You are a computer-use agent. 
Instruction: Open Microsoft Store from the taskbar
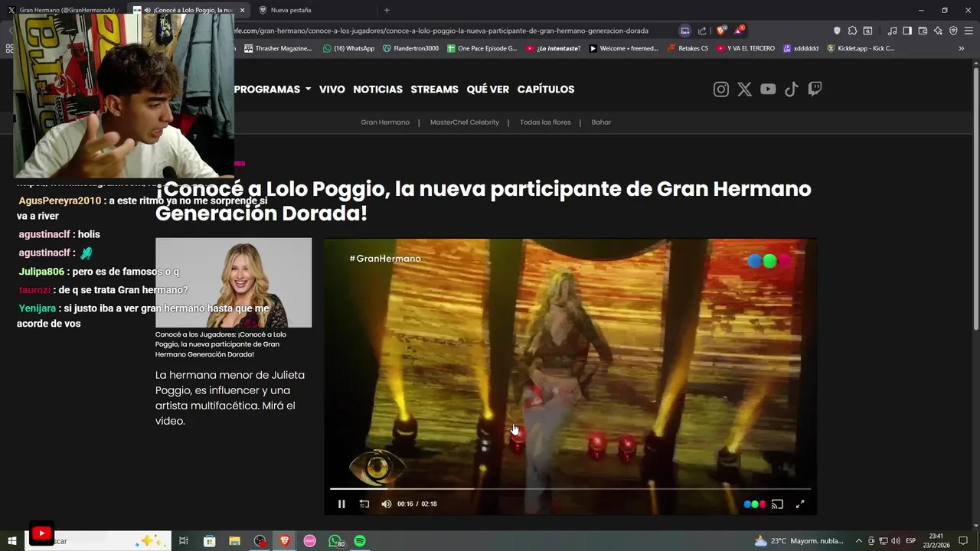point(209,541)
